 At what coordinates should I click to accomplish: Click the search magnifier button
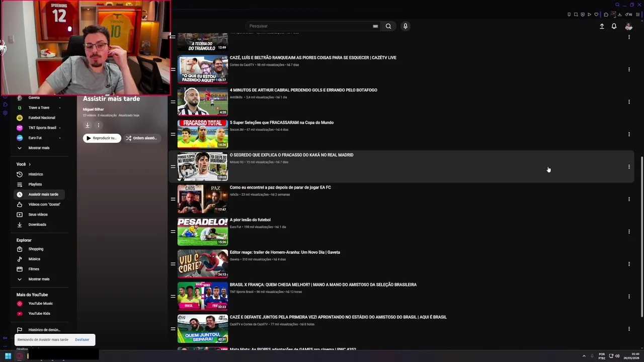(388, 26)
